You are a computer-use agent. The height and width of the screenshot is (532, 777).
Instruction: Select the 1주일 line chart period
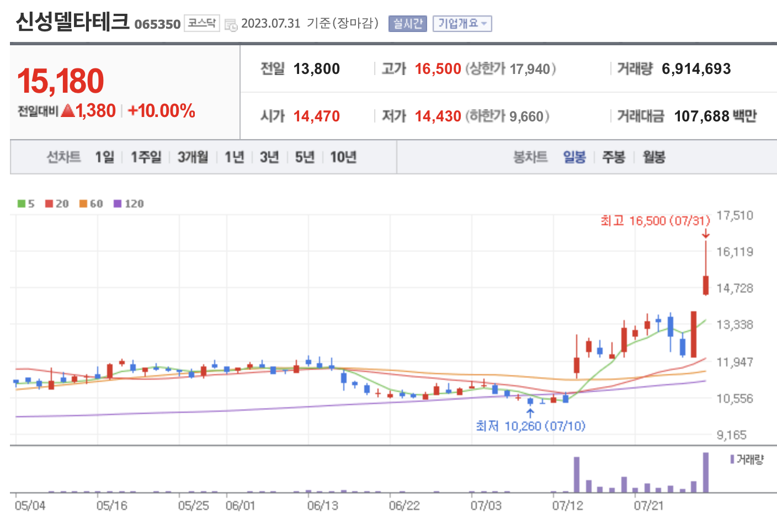pyautogui.click(x=146, y=157)
